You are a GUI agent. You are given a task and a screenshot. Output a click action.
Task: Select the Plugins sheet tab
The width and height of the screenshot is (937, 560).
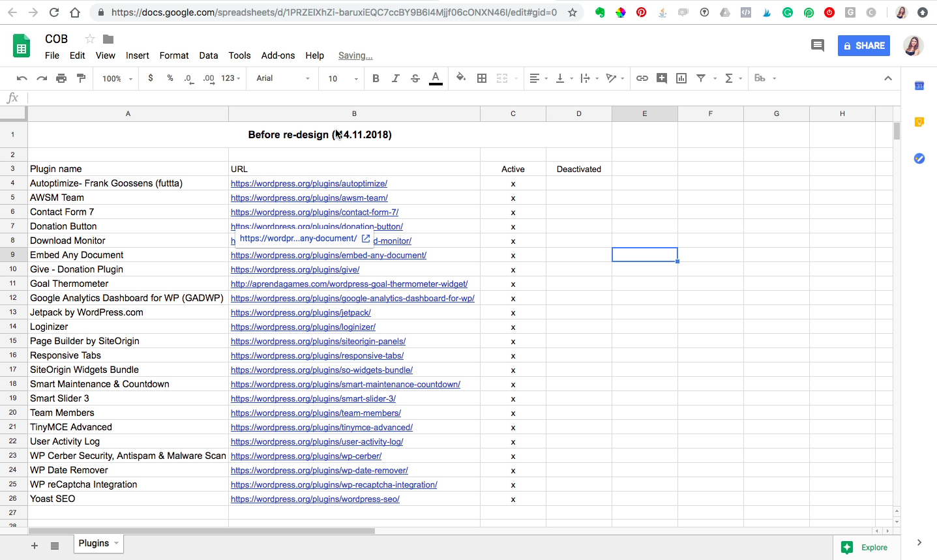[x=99, y=544]
